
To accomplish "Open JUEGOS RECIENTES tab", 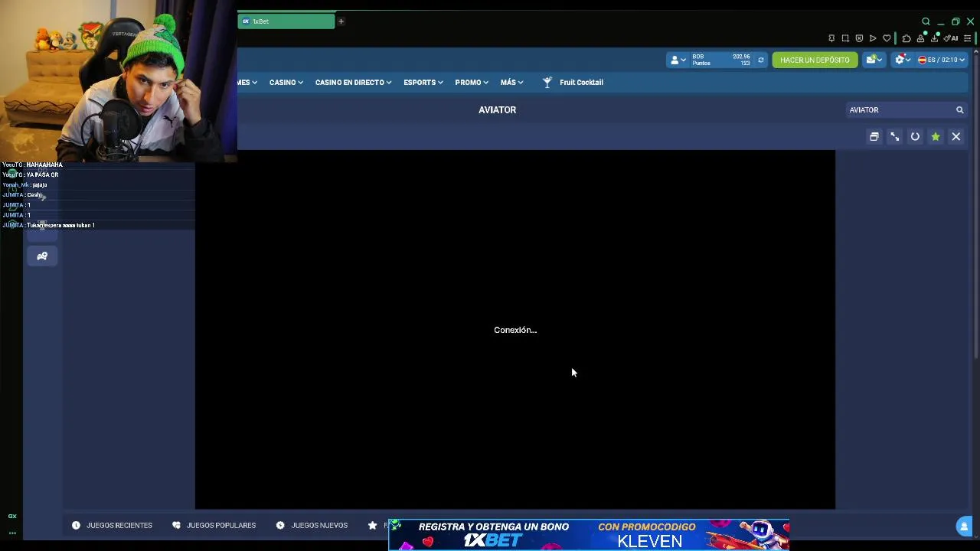I will (112, 525).
